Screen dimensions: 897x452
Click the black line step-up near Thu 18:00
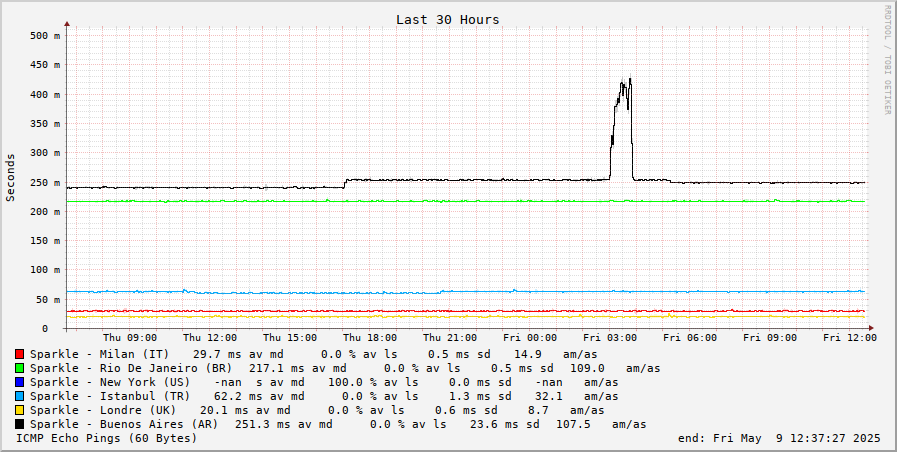[345, 183]
